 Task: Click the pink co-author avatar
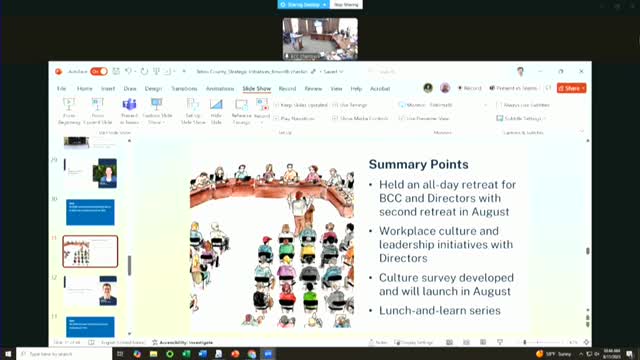tap(445, 88)
